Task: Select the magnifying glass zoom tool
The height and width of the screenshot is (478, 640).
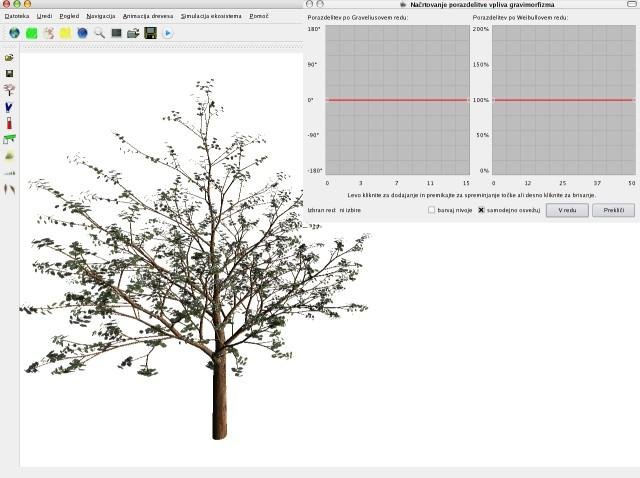Action: click(x=99, y=33)
